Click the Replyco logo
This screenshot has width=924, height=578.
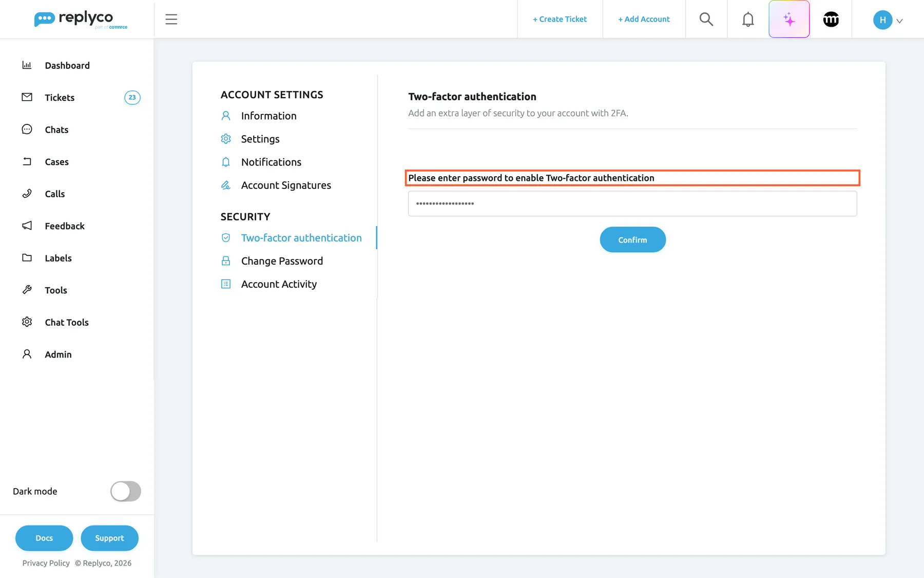81,20
